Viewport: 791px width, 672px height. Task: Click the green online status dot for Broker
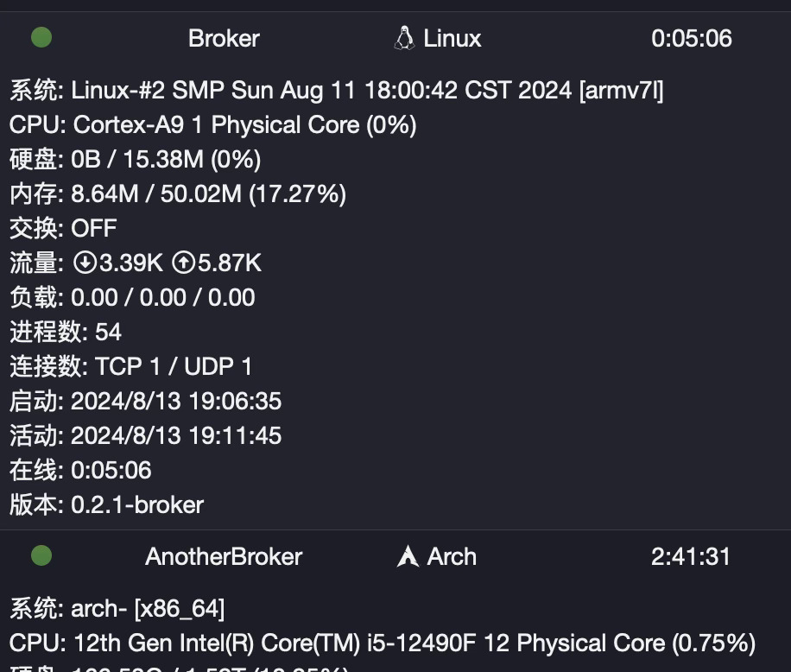click(x=41, y=37)
